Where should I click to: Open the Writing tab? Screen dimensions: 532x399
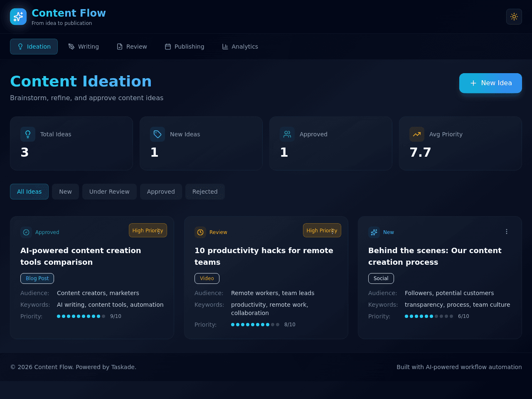(84, 47)
